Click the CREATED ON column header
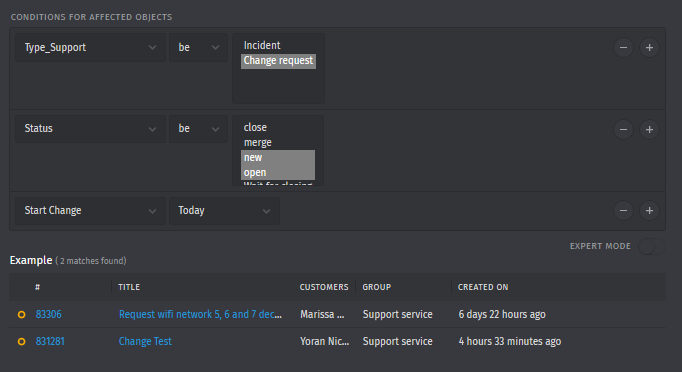This screenshot has width=682, height=372. click(483, 287)
